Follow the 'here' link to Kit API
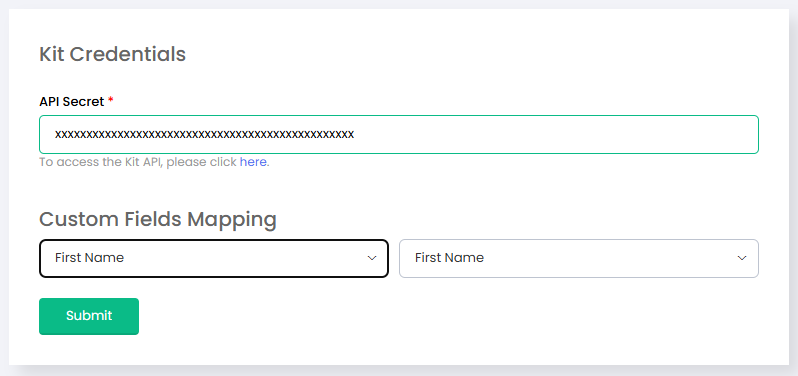 (x=253, y=162)
